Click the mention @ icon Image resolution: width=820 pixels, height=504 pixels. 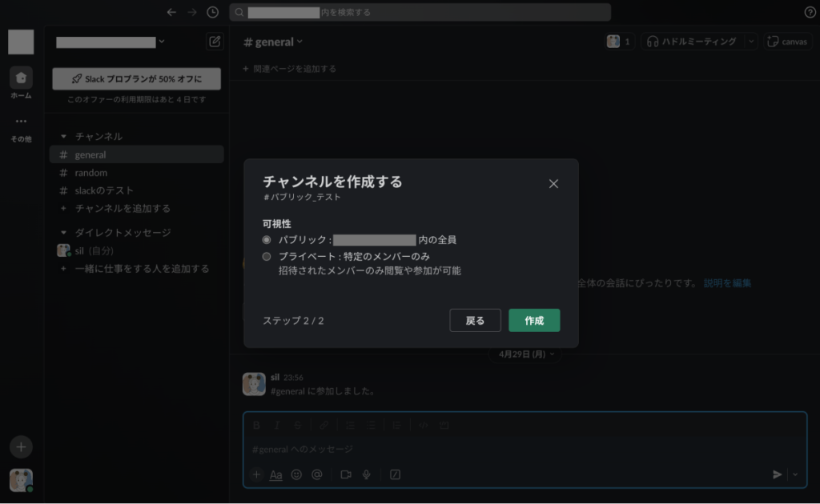(317, 474)
